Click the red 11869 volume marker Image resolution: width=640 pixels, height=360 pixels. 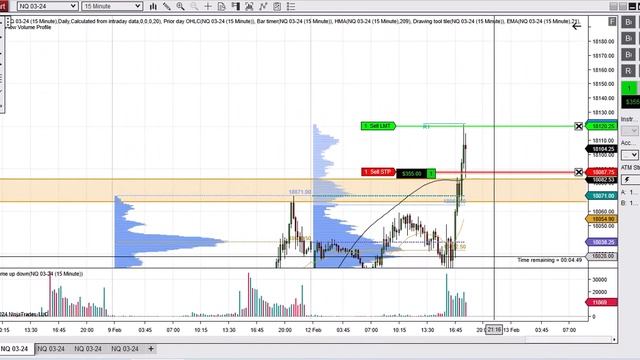point(601,302)
